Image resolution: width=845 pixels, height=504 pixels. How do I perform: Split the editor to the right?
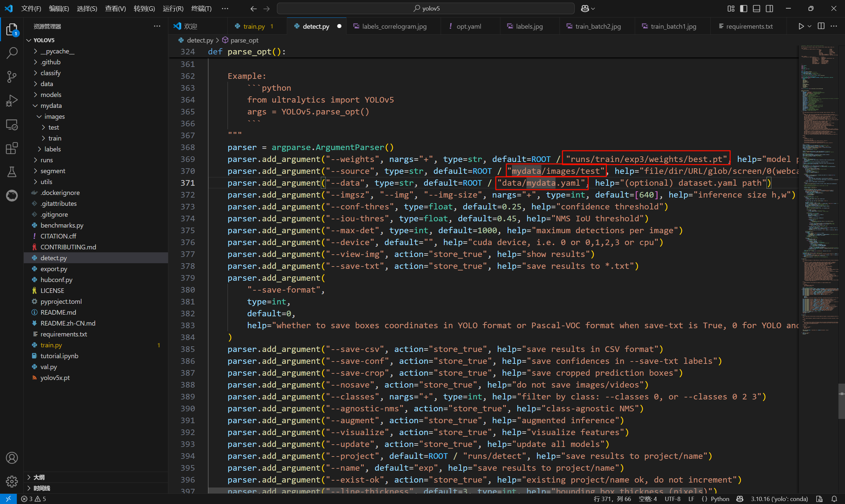coord(821,26)
